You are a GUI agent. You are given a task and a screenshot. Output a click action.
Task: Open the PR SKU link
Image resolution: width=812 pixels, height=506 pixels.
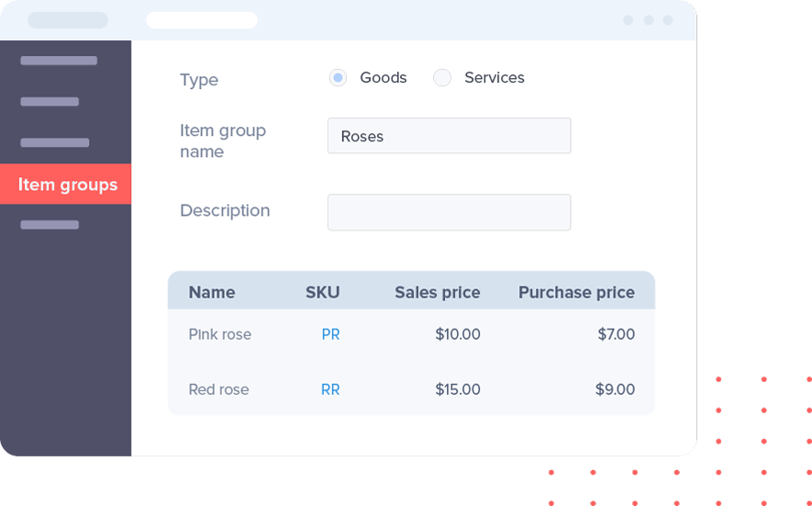point(330,334)
